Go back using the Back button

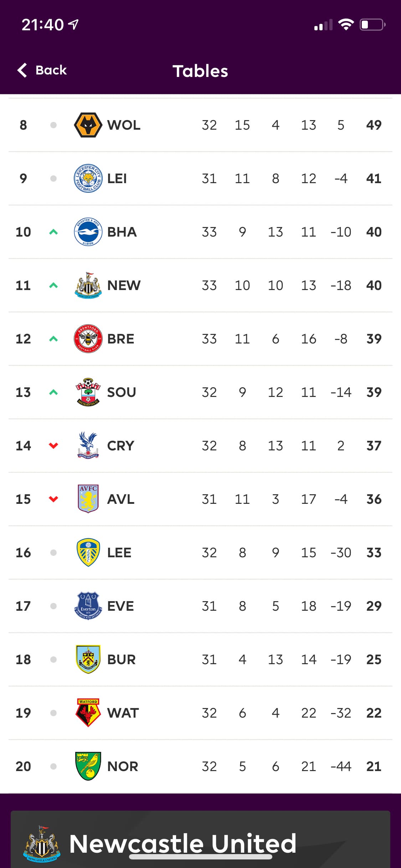pyautogui.click(x=42, y=70)
